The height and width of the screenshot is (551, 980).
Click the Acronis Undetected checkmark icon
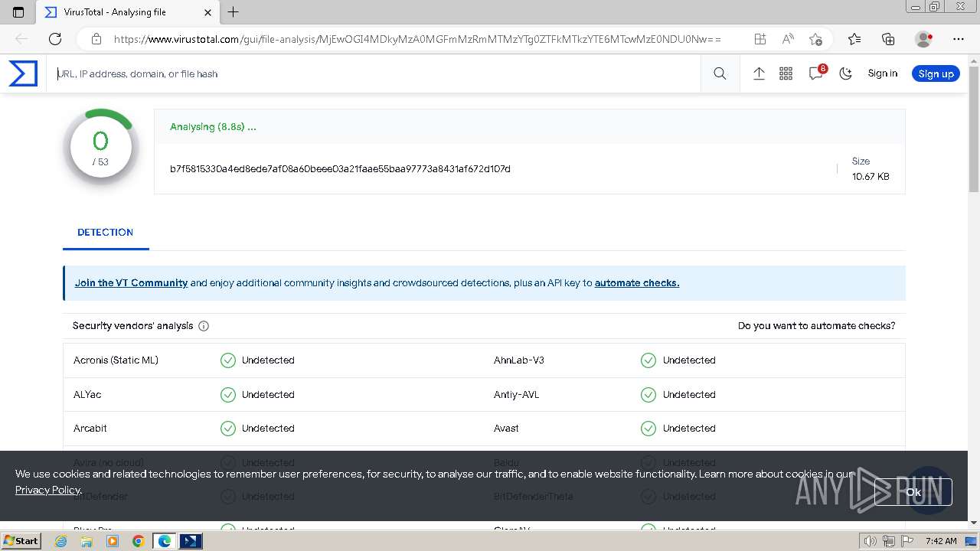click(228, 360)
